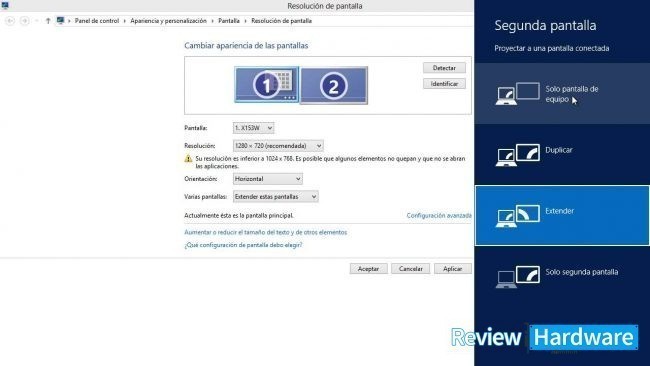
Task: Click the forward navigation arrow
Action: coord(24,21)
